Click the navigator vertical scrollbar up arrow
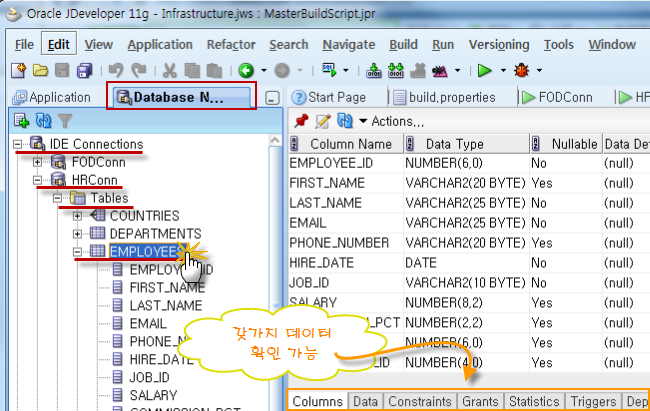 275,141
